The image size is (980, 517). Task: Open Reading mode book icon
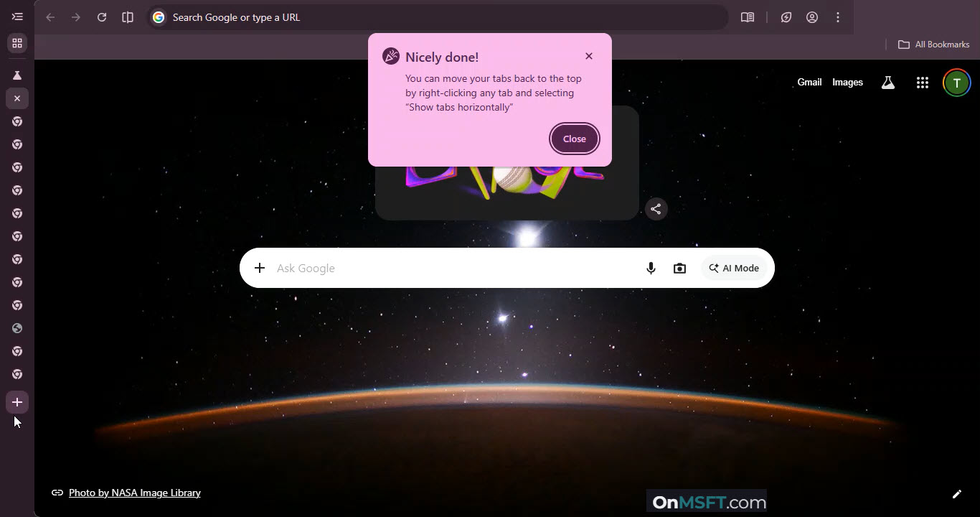pyautogui.click(x=748, y=17)
